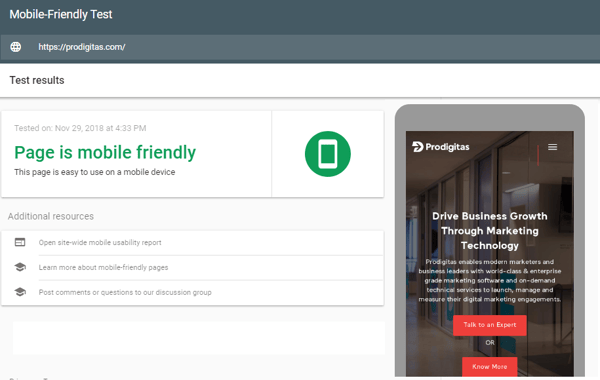Click the Mobile-Friendly Test title
The width and height of the screenshot is (600, 380).
(x=61, y=15)
